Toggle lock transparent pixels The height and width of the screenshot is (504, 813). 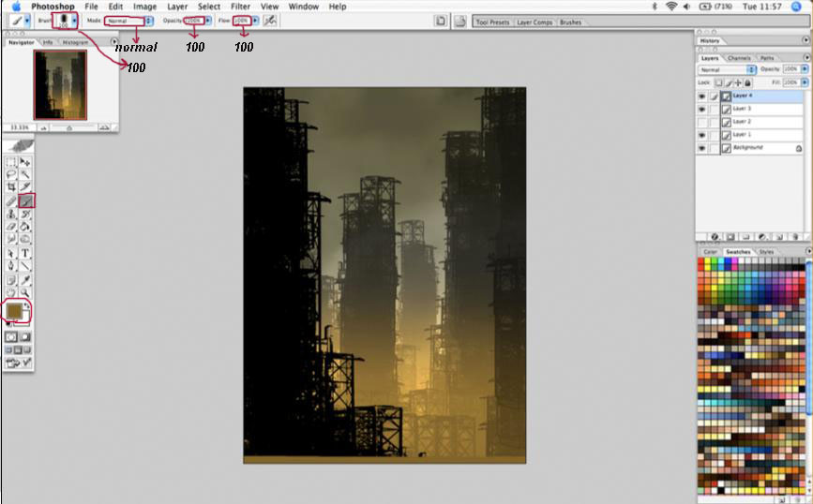point(718,82)
